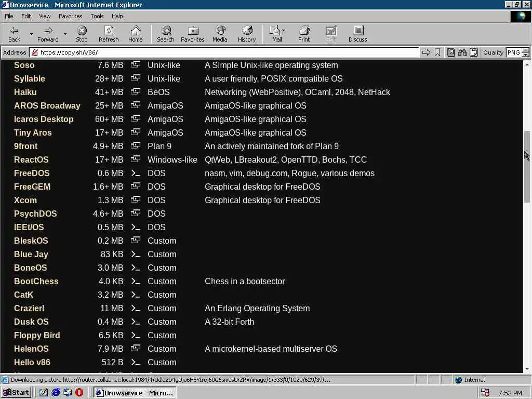532x399 pixels.
Task: Open the ReactOS link
Action: 31,160
